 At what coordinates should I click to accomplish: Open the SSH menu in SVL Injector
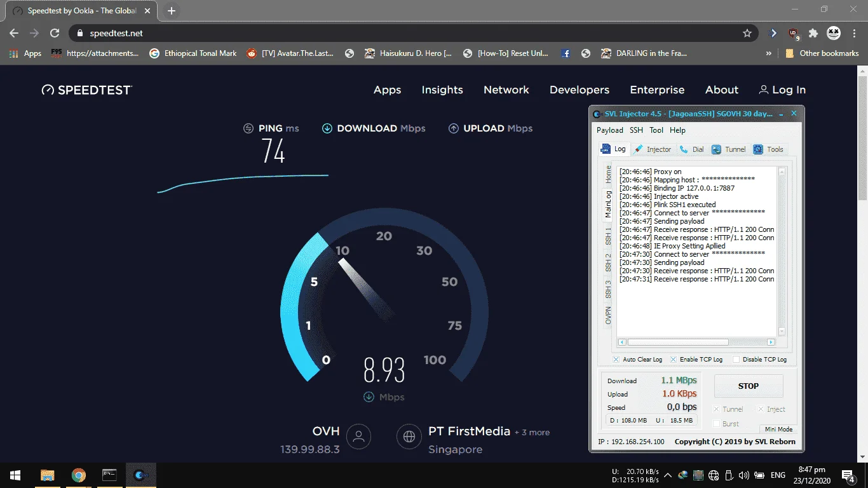(636, 130)
